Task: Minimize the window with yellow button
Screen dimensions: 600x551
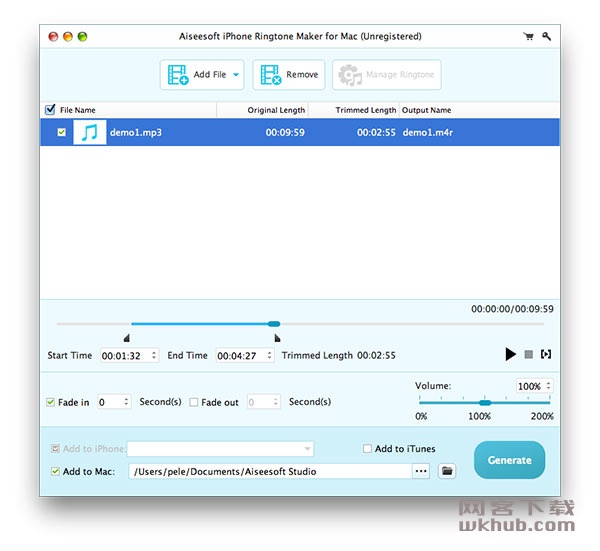Action: [x=68, y=36]
